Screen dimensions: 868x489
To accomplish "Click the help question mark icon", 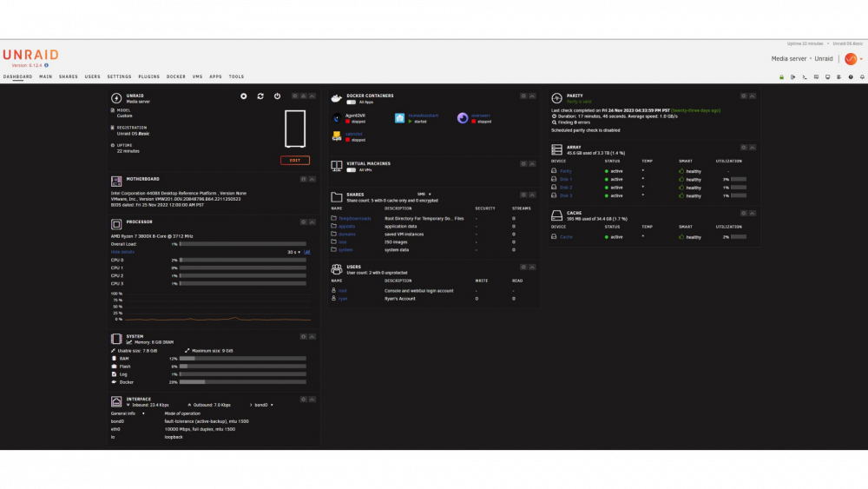I will pyautogui.click(x=851, y=77).
